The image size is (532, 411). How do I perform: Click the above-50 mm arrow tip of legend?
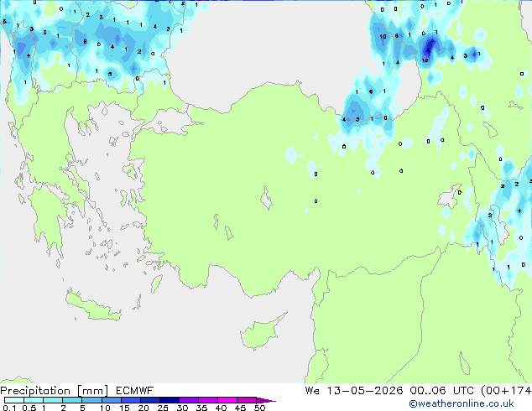coord(266,400)
